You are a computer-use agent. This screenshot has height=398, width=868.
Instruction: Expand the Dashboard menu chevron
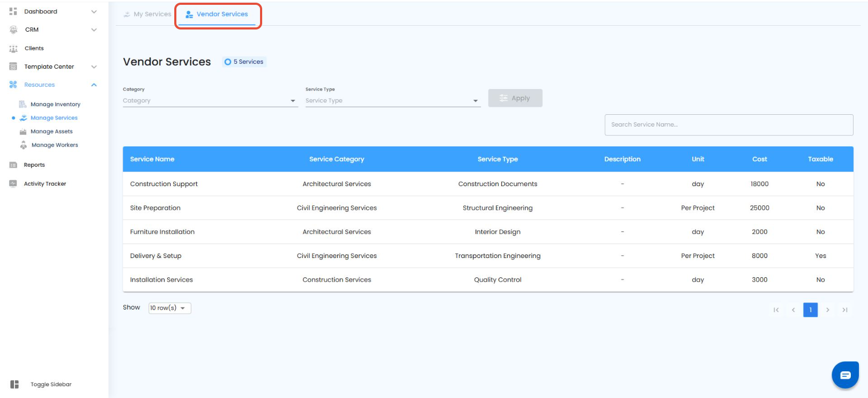pyautogui.click(x=94, y=11)
